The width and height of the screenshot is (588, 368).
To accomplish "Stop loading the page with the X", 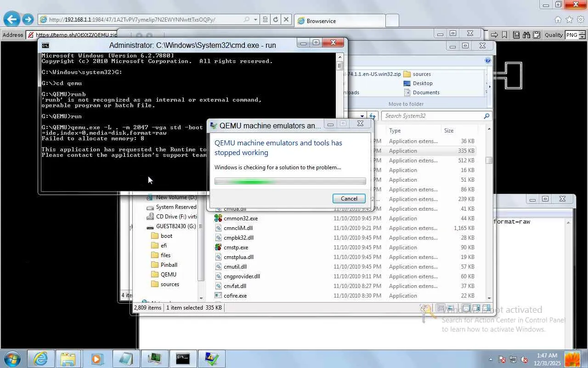I will 286,19.
